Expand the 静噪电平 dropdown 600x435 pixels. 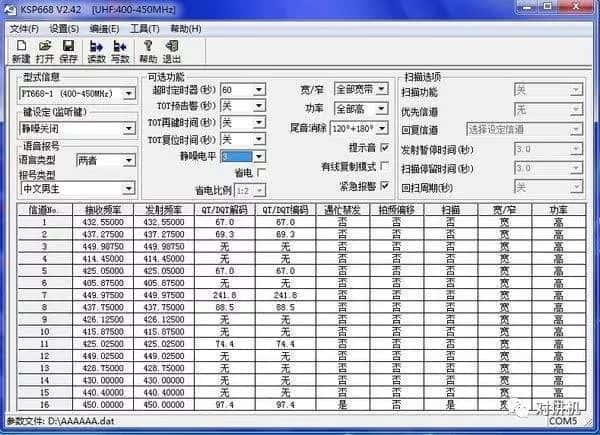259,156
